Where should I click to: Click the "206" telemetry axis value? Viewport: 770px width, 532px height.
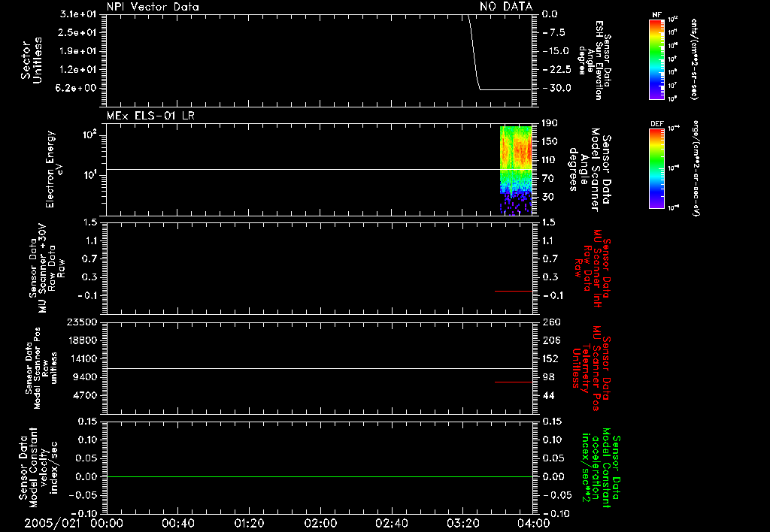pos(551,340)
